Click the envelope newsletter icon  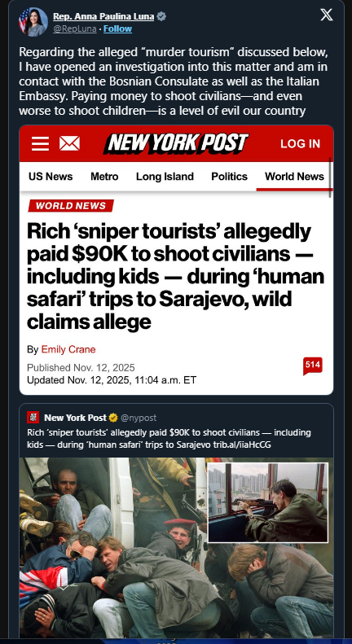[x=69, y=144]
